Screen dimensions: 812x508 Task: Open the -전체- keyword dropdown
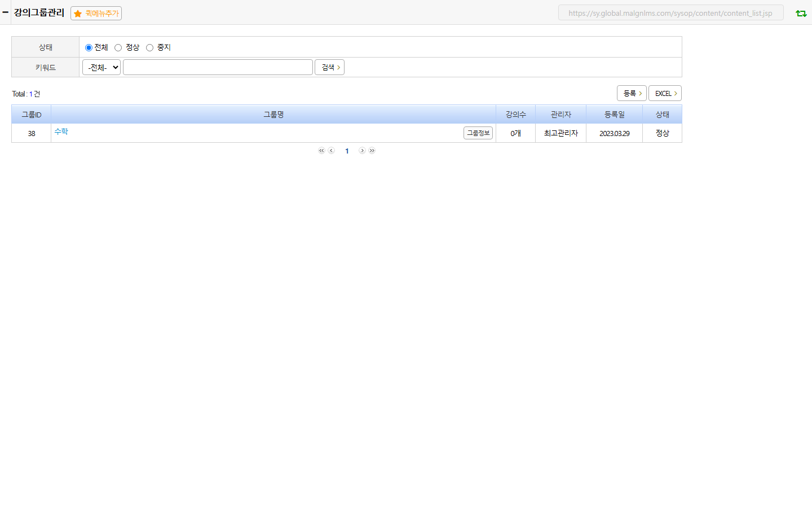click(101, 67)
